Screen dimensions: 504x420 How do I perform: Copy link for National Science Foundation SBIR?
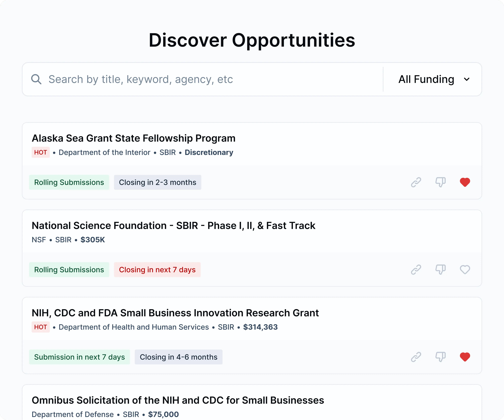[x=416, y=269]
